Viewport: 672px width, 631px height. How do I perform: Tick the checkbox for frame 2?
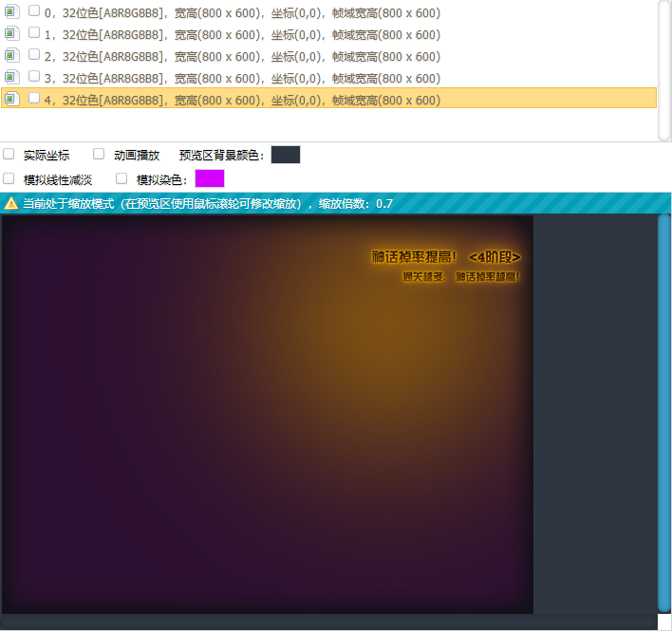click(34, 55)
